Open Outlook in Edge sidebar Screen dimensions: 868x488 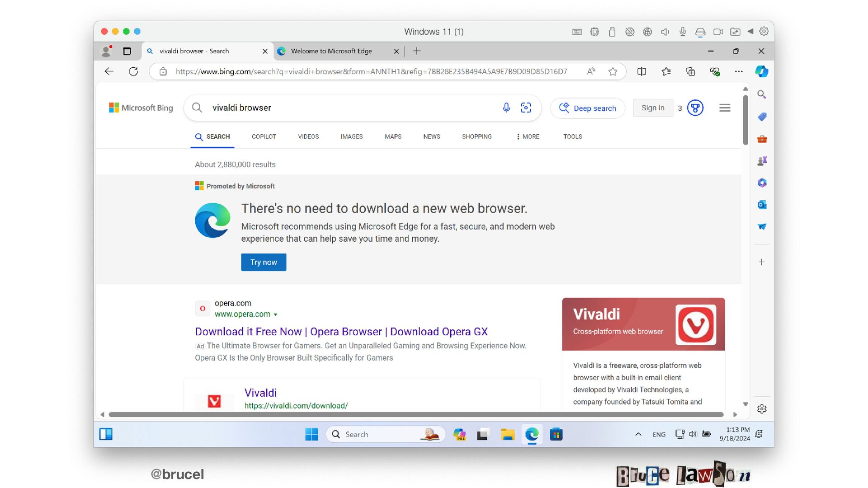point(762,205)
